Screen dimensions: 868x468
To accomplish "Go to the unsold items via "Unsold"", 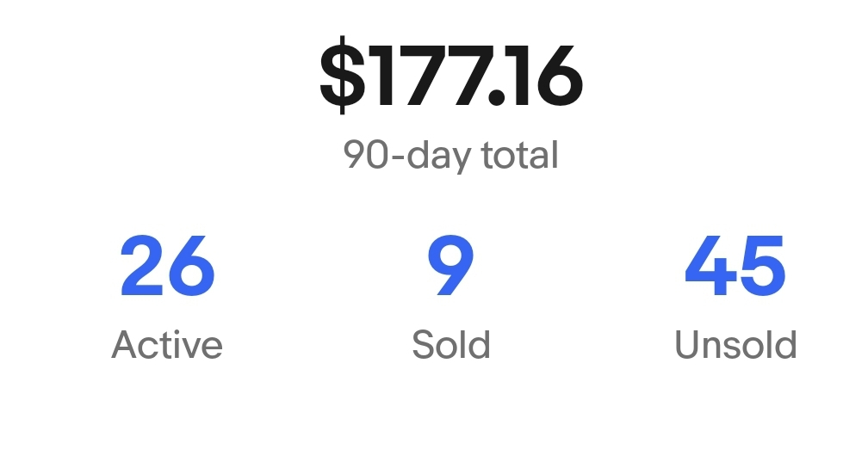I will click(735, 345).
